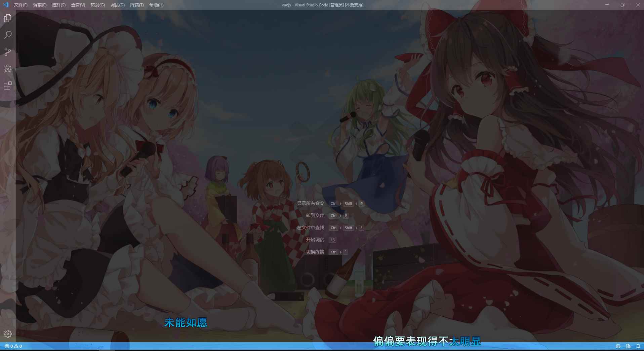Screen dimensions: 644x351
Task: Click the 显示所有命令 shortcut hint text
Action: (x=311, y=203)
